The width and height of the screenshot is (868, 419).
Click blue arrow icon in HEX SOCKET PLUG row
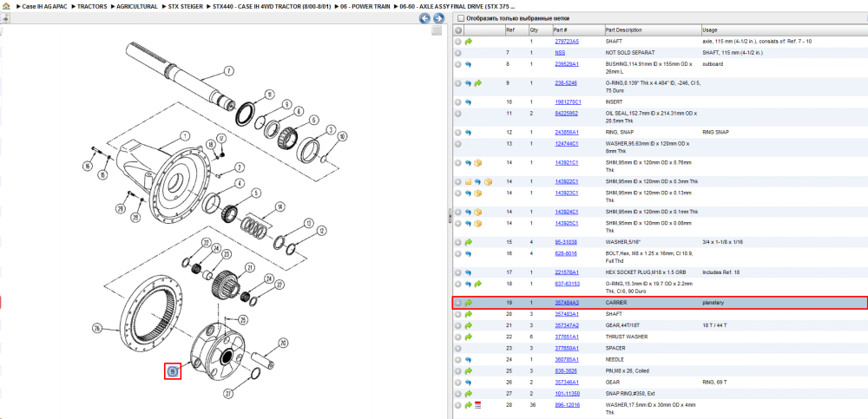click(x=469, y=272)
